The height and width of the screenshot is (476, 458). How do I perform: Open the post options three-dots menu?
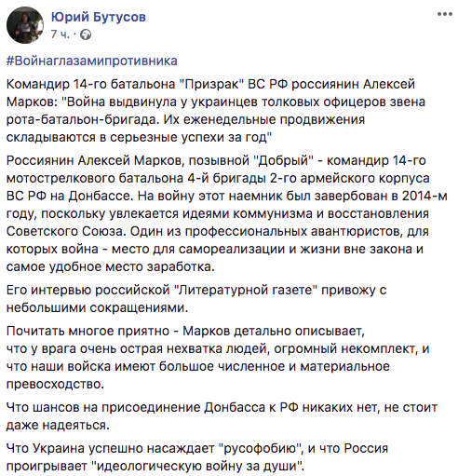pyautogui.click(x=445, y=14)
